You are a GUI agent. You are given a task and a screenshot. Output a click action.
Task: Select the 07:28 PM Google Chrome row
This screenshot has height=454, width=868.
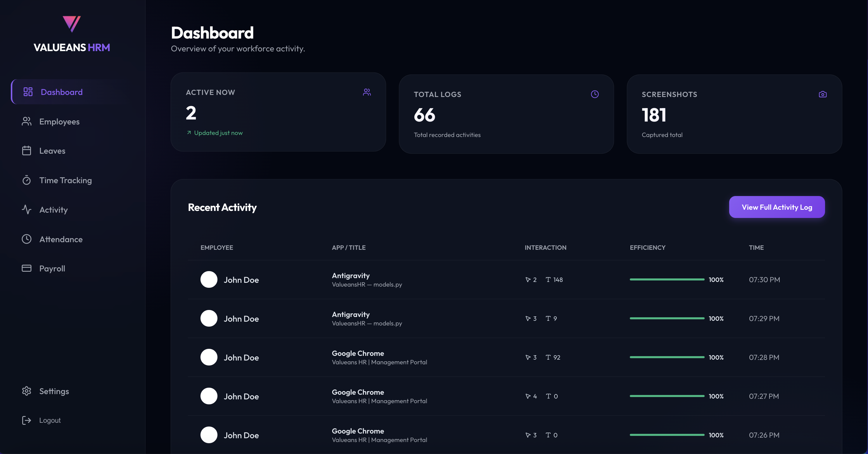(x=379, y=357)
